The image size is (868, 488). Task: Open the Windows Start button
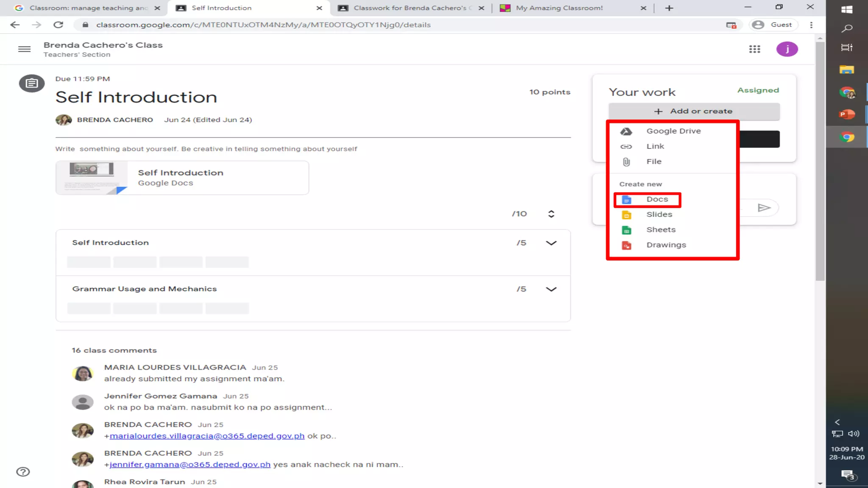pos(847,9)
